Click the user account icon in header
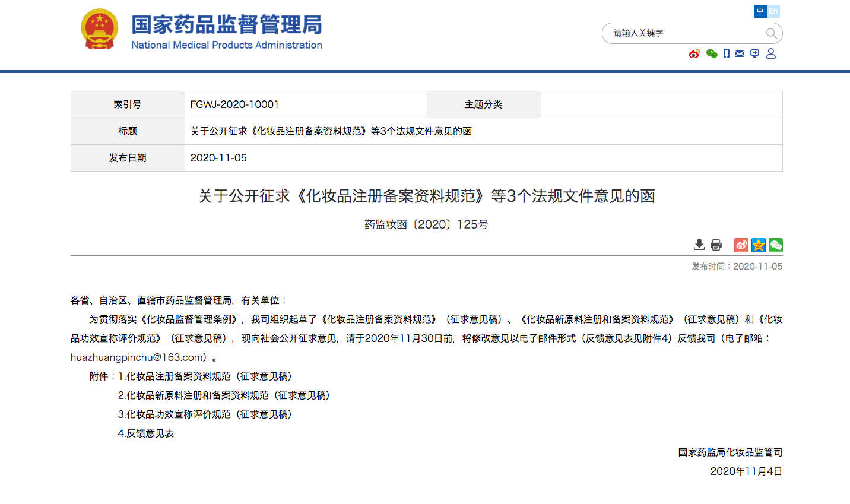Viewport: 850px width, 504px height. [x=771, y=53]
